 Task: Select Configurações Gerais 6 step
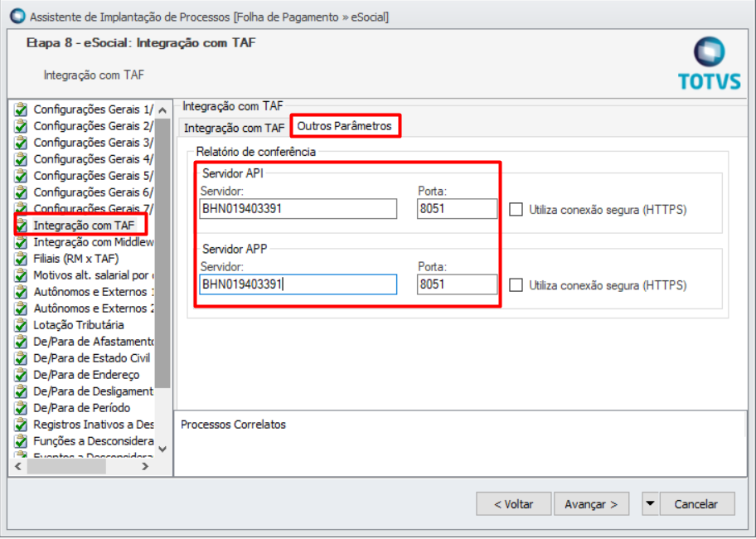point(93,192)
